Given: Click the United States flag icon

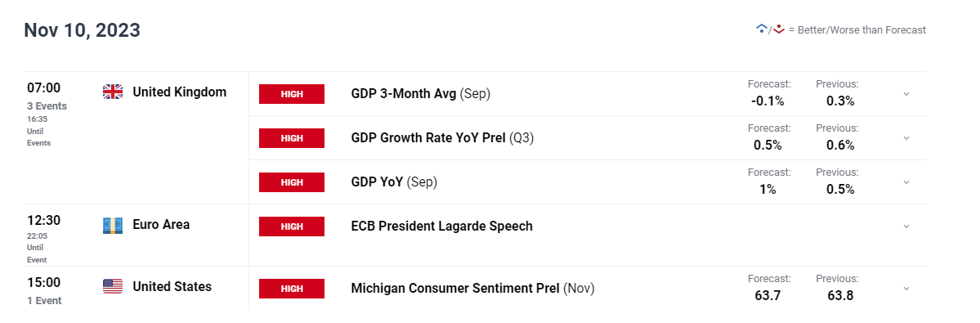Looking at the screenshot, I should point(113,287).
